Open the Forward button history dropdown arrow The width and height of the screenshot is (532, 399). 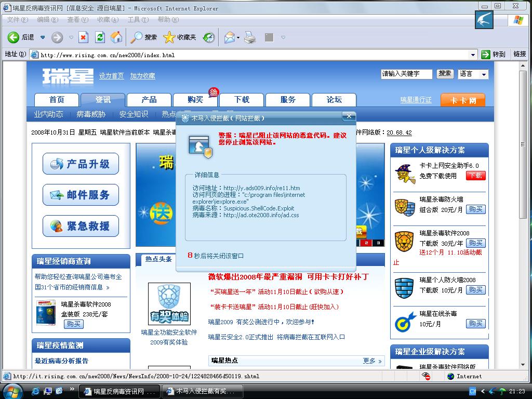[x=71, y=37]
